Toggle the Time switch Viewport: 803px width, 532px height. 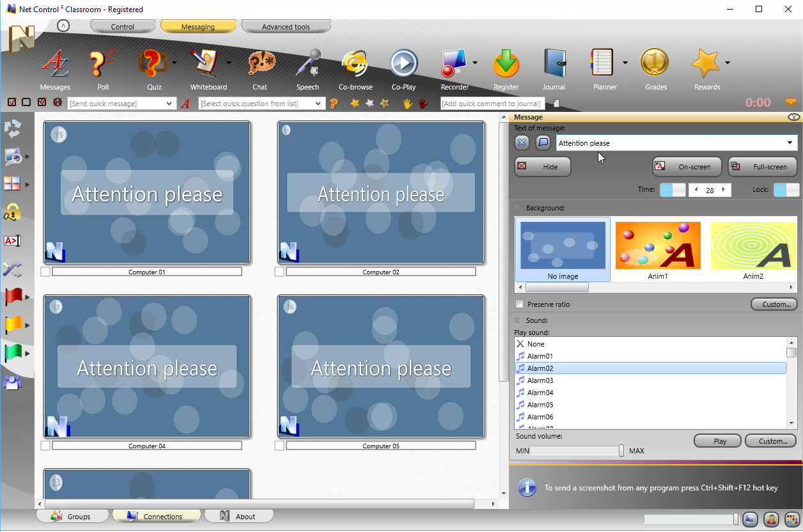672,190
